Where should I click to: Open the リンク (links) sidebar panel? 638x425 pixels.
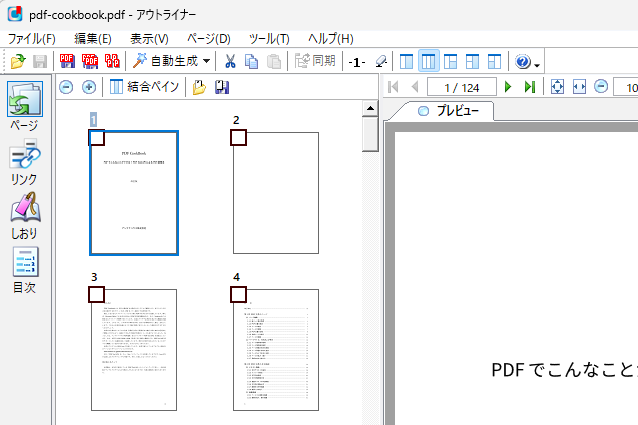[x=24, y=164]
